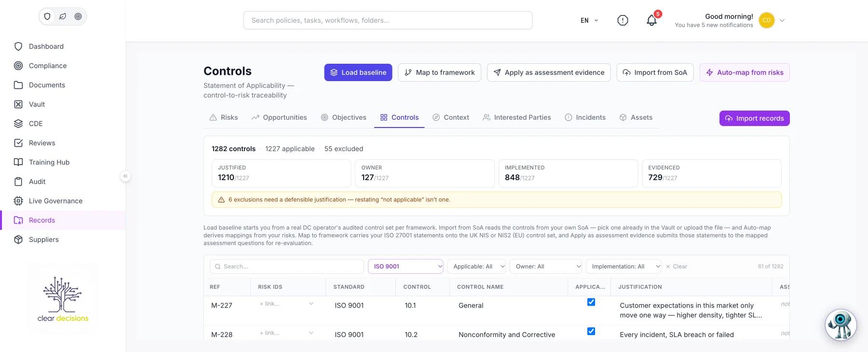Click the Load baseline button
The width and height of the screenshot is (868, 352).
click(358, 72)
